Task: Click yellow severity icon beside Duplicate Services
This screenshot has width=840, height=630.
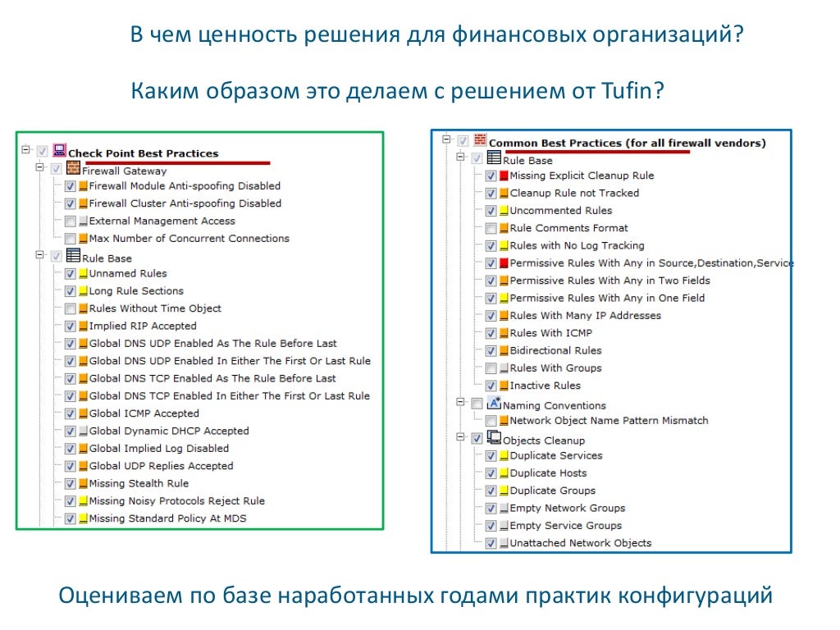Action: pyautogui.click(x=504, y=456)
